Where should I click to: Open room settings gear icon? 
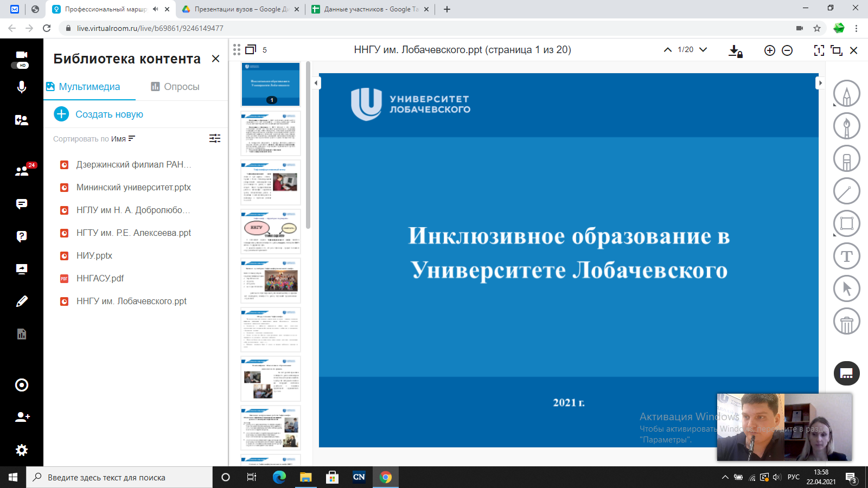click(22, 450)
